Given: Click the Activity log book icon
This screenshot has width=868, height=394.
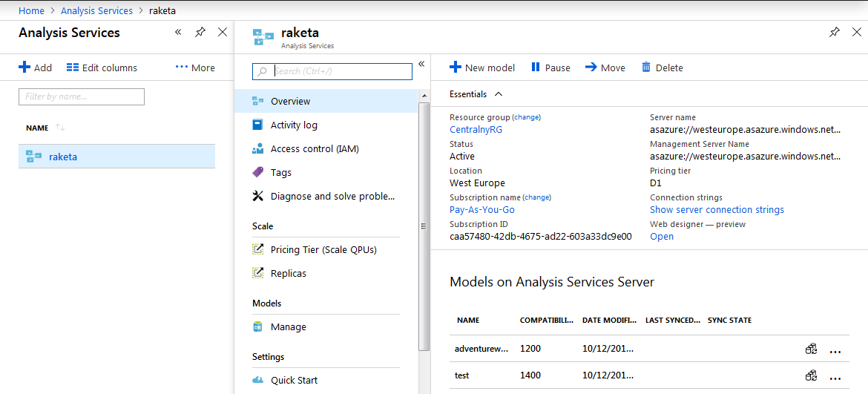Looking at the screenshot, I should pyautogui.click(x=257, y=125).
